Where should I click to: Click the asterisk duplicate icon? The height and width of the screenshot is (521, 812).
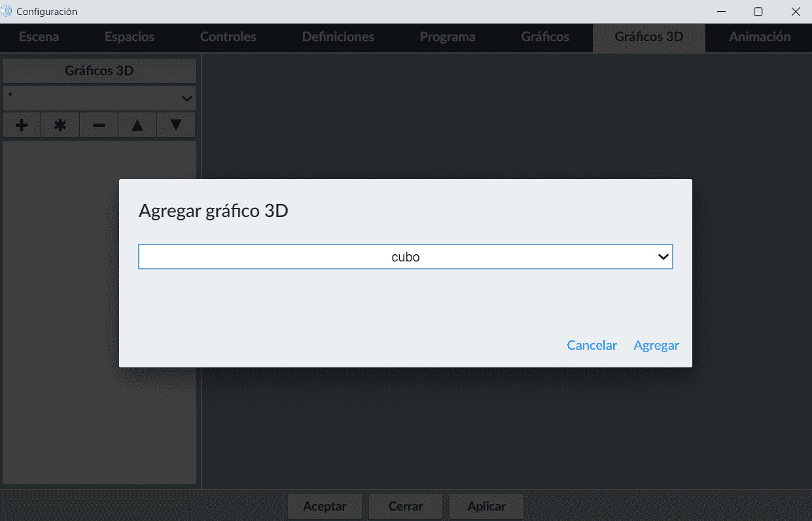pyautogui.click(x=60, y=125)
